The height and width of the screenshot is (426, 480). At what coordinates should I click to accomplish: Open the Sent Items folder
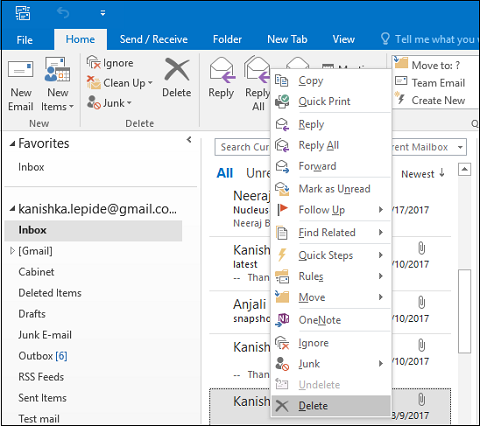(x=42, y=398)
